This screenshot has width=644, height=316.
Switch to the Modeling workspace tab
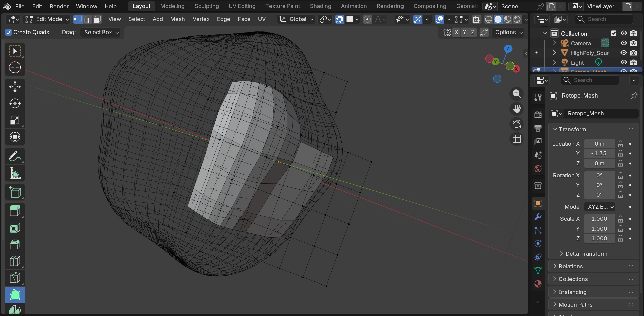coord(172,6)
